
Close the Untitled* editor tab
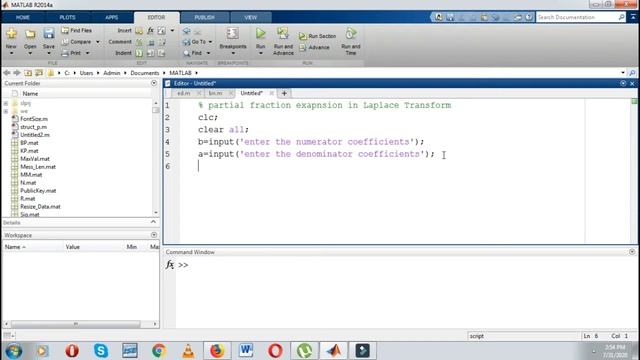pos(271,93)
